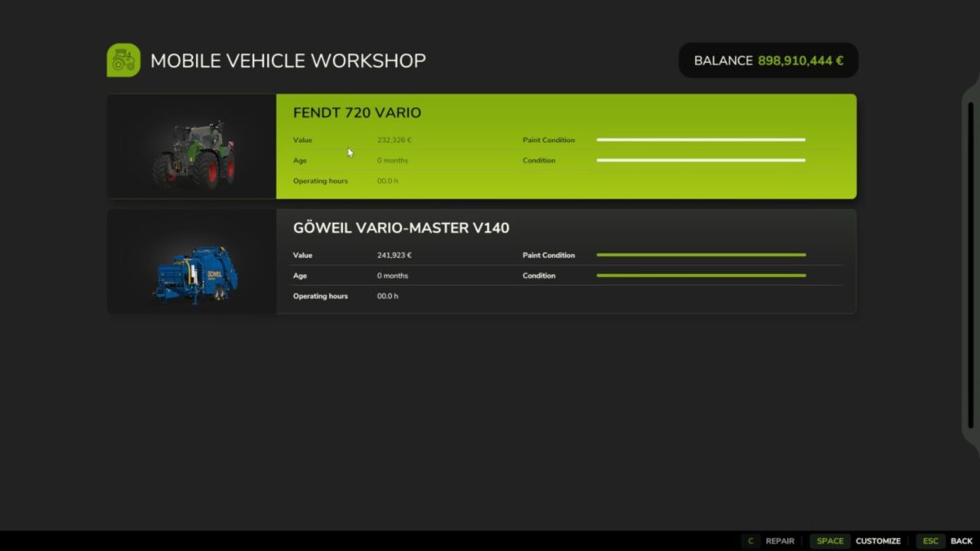Deselect the highlighted Fendt 720 Vario row

click(563, 147)
